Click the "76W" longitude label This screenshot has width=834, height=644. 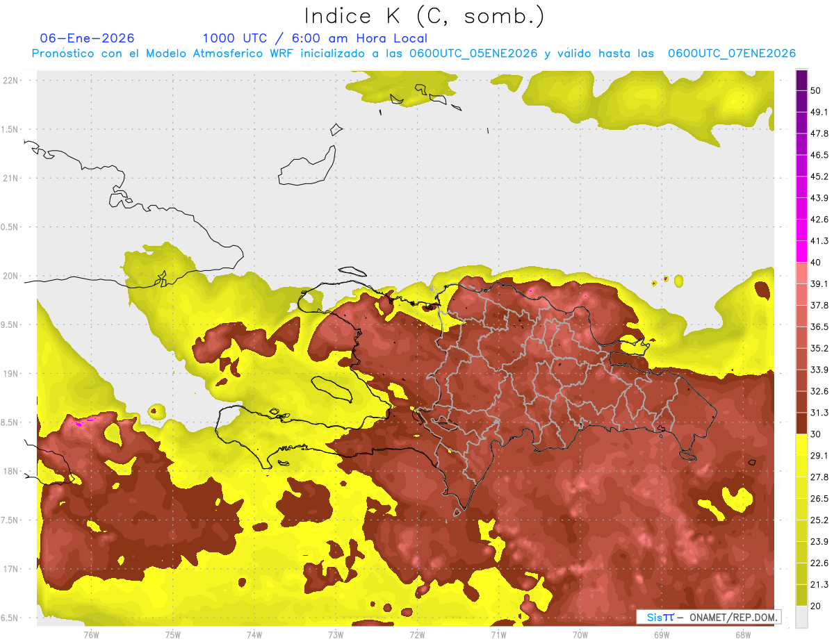click(91, 635)
